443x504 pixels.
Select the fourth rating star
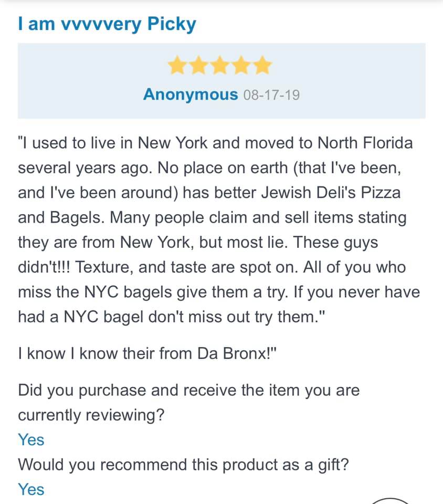coord(241,67)
